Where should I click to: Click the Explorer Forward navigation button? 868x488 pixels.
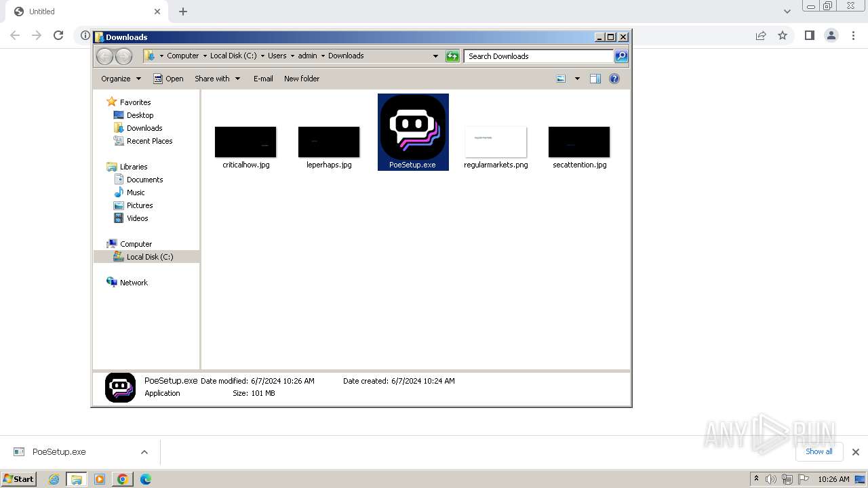coord(123,56)
